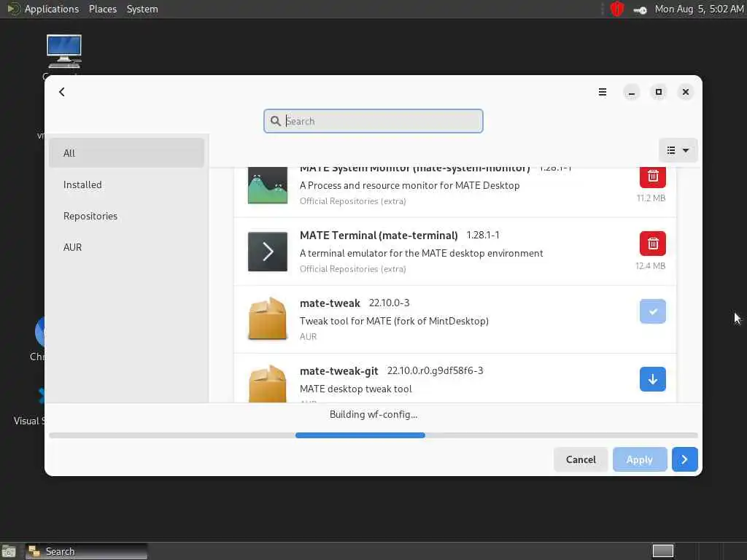Click the Search taskbar window button
Image resolution: width=747 pixels, height=560 pixels.
point(86,551)
